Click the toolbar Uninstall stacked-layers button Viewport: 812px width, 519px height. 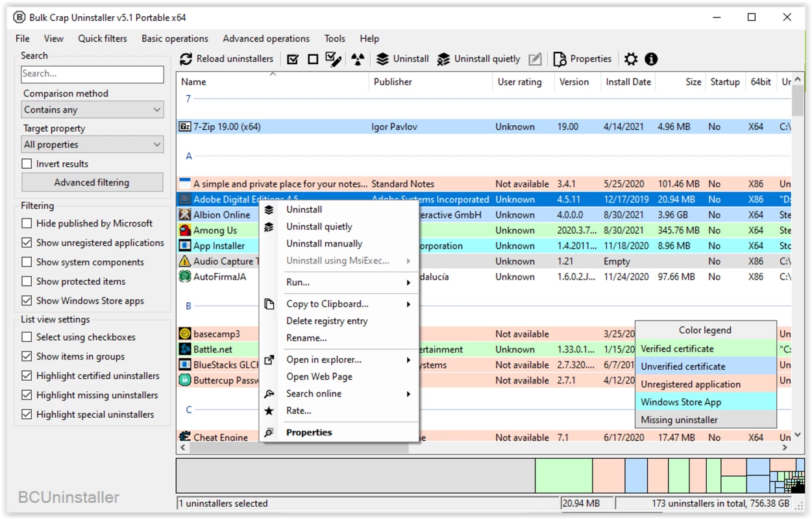[402, 59]
